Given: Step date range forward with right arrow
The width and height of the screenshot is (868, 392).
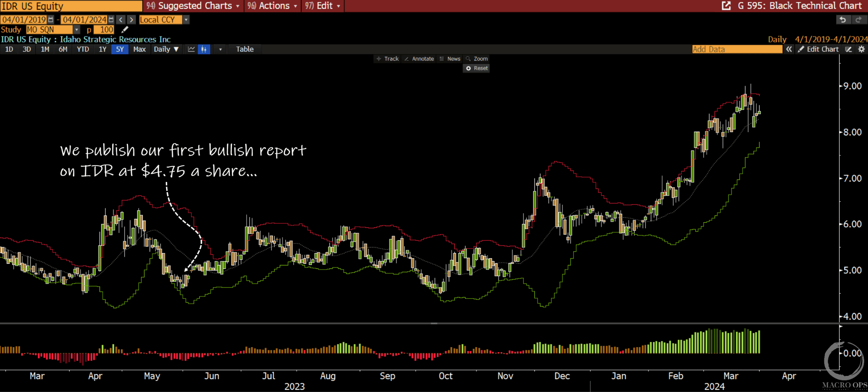Looking at the screenshot, I should point(131,19).
